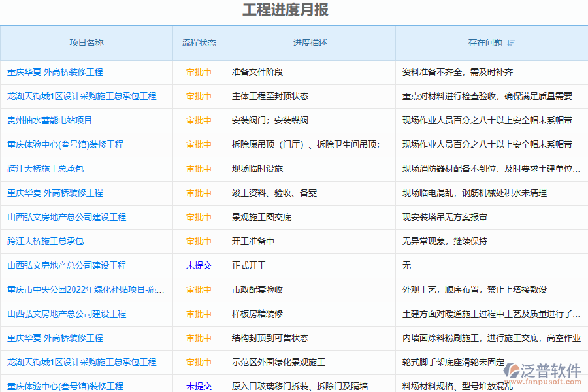Open the 贵州抽水蓄能电站项目 project link
The height and width of the screenshot is (392, 588).
click(50, 120)
